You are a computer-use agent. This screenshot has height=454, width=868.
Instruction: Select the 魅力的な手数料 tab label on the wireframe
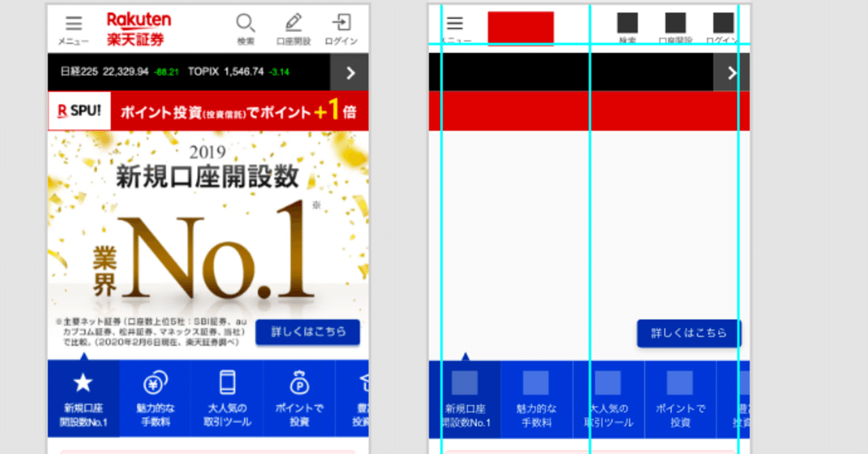[536, 416]
